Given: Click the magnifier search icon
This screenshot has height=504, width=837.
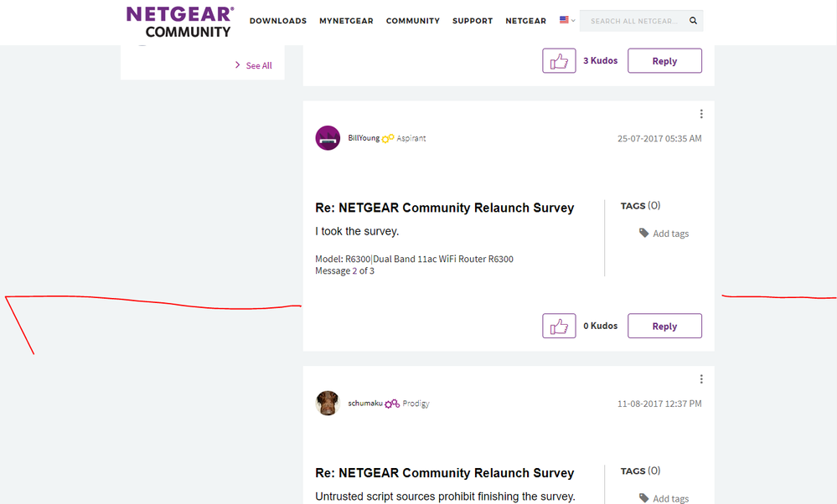Looking at the screenshot, I should tap(693, 20).
